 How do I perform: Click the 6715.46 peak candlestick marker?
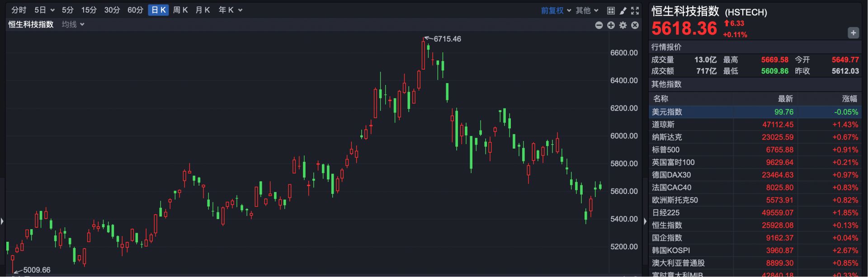pos(424,54)
